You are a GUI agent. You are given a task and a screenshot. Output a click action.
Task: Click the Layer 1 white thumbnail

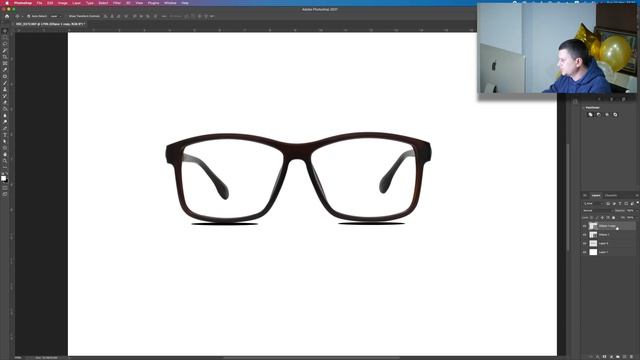point(593,252)
